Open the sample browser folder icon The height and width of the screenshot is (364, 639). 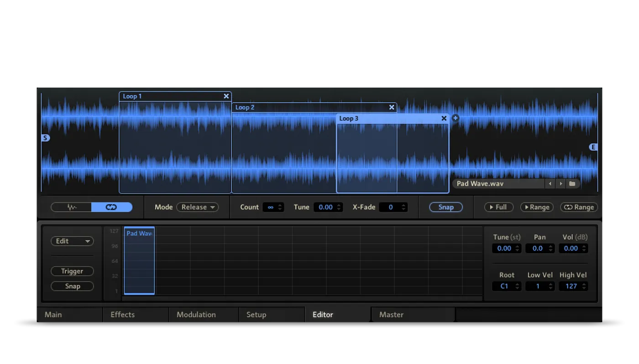(x=572, y=184)
